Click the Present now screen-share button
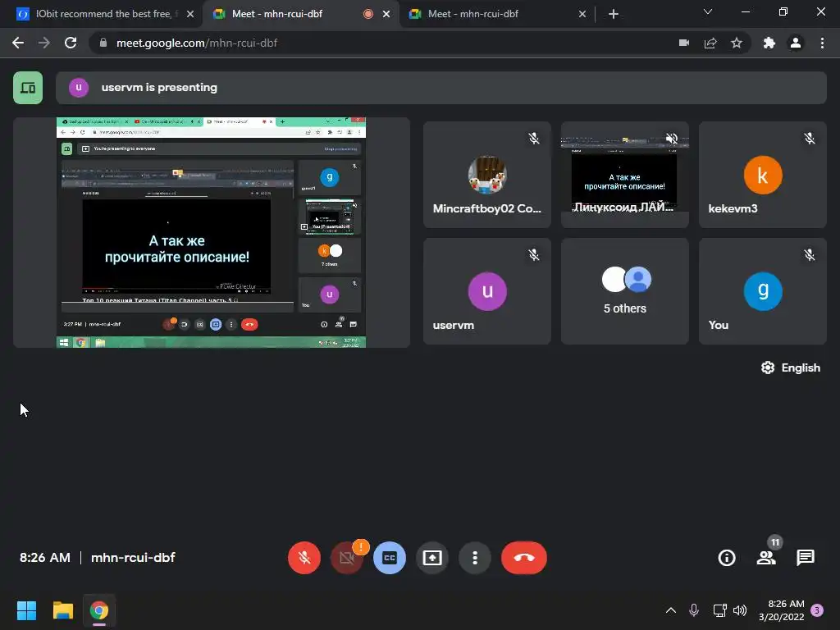840x630 pixels. 432,558
